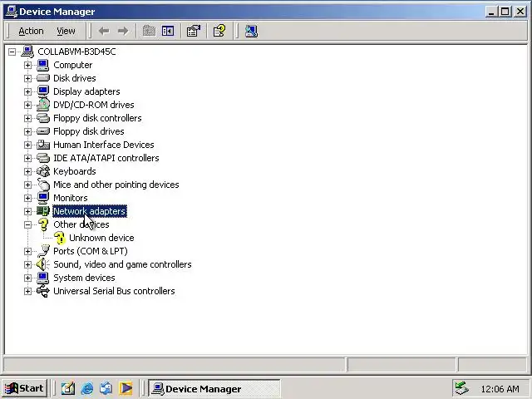Expand the DVD/CD-ROM drives category
Image resolution: width=532 pixels, height=399 pixels.
point(27,105)
